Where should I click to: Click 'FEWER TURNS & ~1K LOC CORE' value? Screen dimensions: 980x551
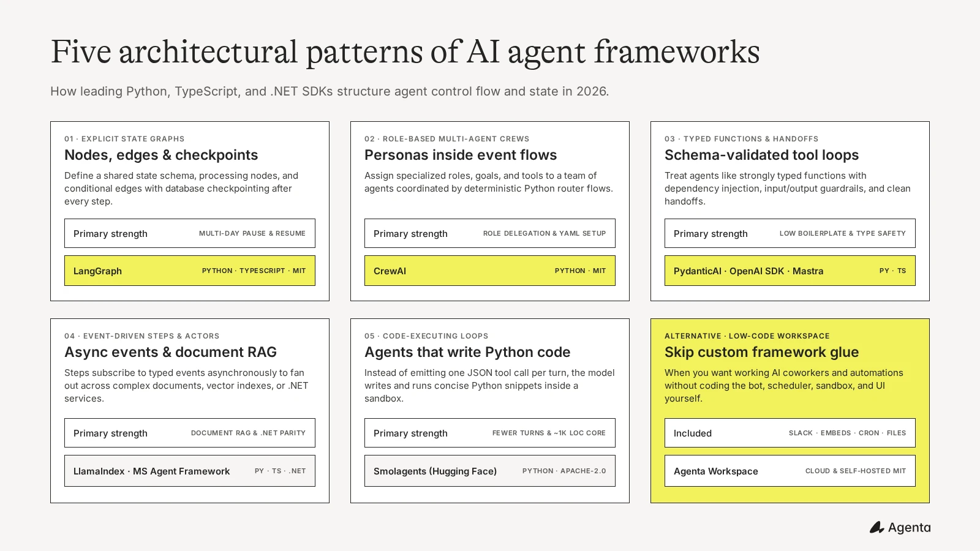[549, 433]
